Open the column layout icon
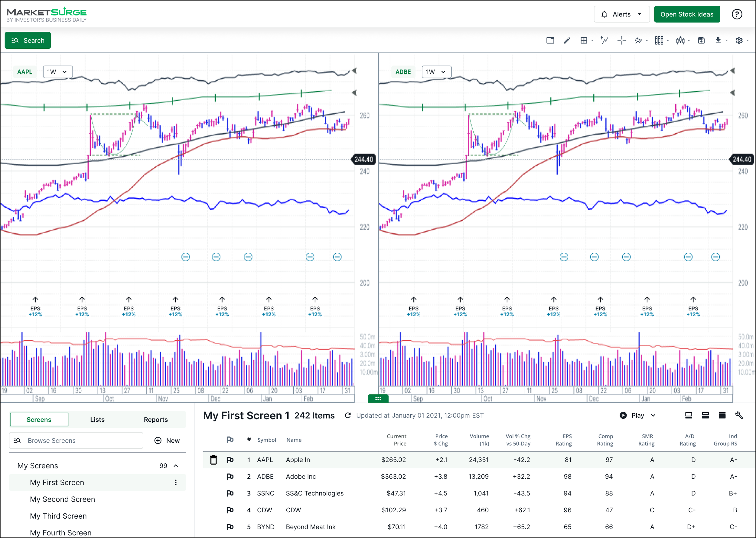This screenshot has height=538, width=756. click(x=659, y=41)
